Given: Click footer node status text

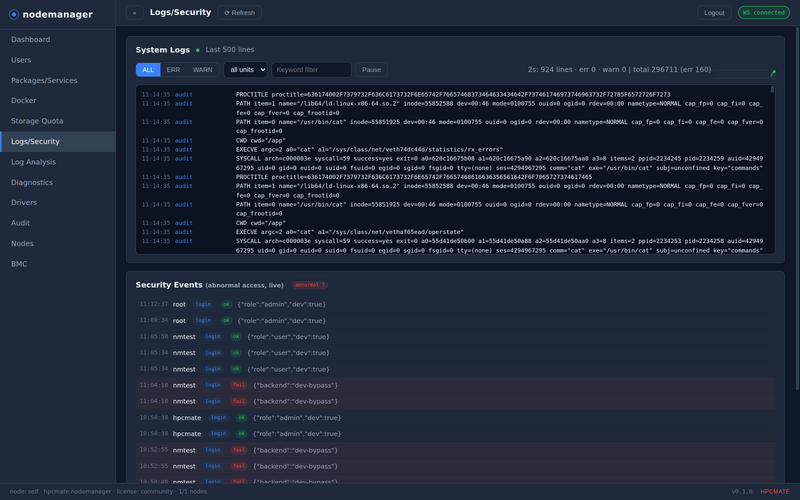Looking at the screenshot, I should click(108, 492).
